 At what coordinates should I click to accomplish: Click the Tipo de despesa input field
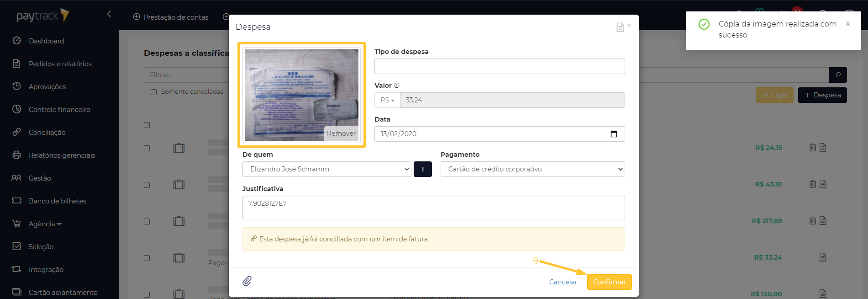tap(499, 66)
